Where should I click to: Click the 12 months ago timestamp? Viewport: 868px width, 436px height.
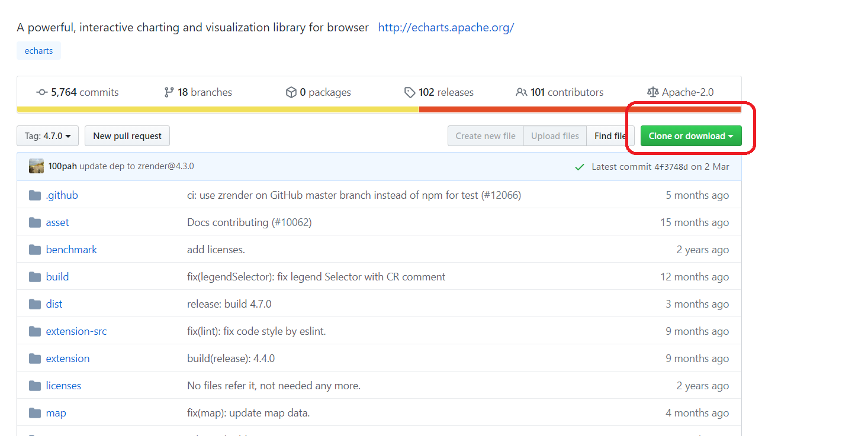695,277
